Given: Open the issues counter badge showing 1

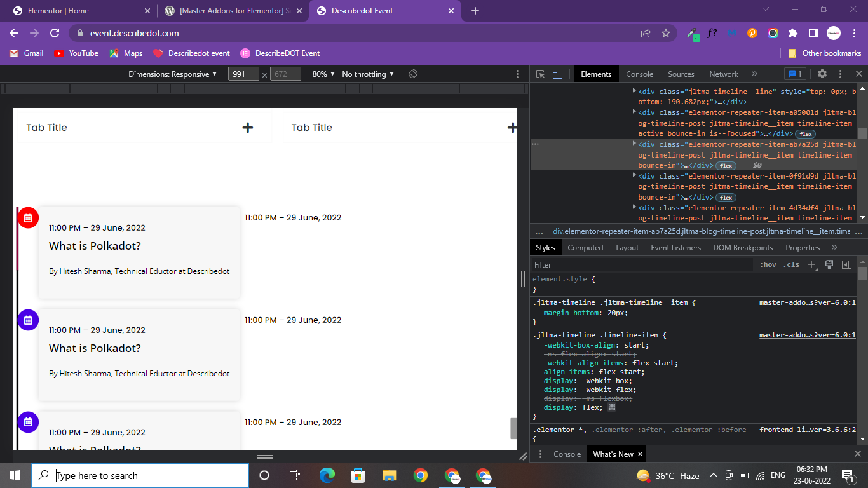Looking at the screenshot, I should click(x=796, y=74).
